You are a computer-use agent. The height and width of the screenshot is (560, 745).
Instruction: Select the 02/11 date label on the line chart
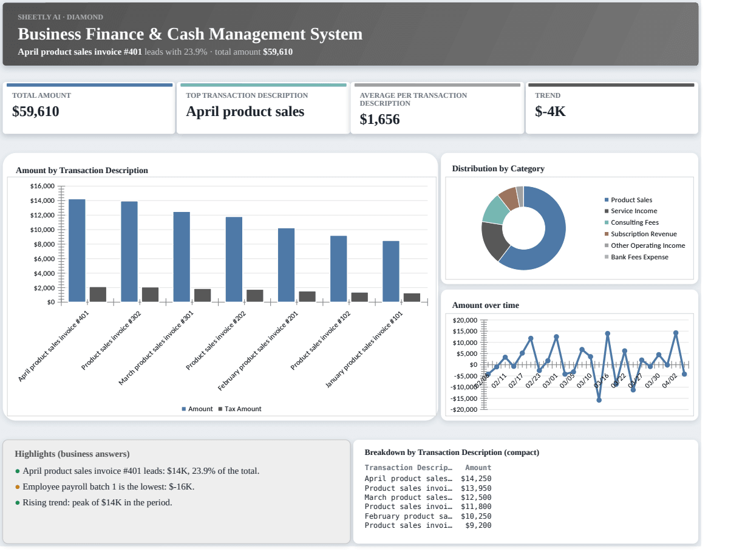[500, 380]
